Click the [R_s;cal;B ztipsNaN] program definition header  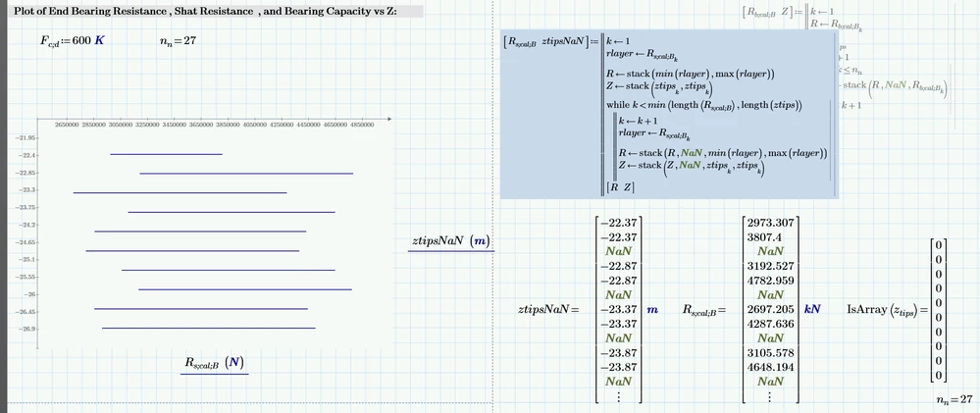(544, 42)
